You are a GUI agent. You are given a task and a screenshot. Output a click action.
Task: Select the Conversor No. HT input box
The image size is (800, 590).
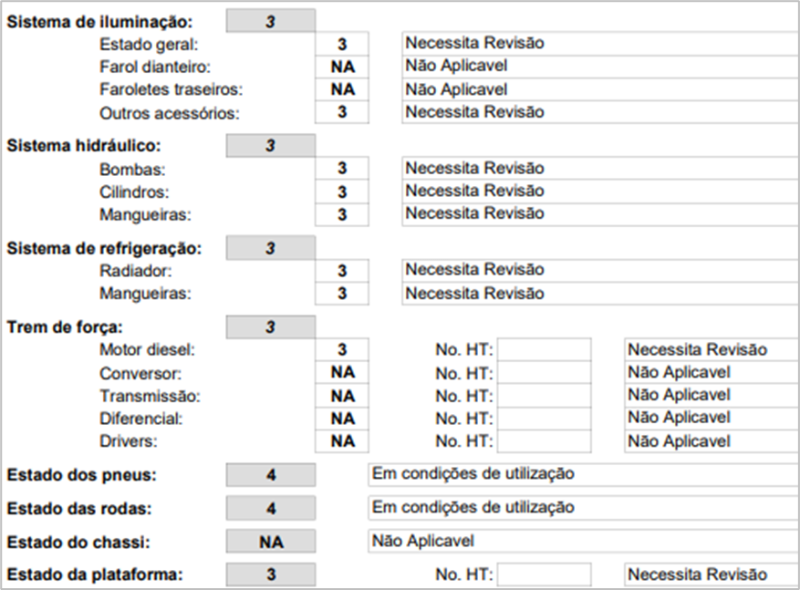coord(544,373)
